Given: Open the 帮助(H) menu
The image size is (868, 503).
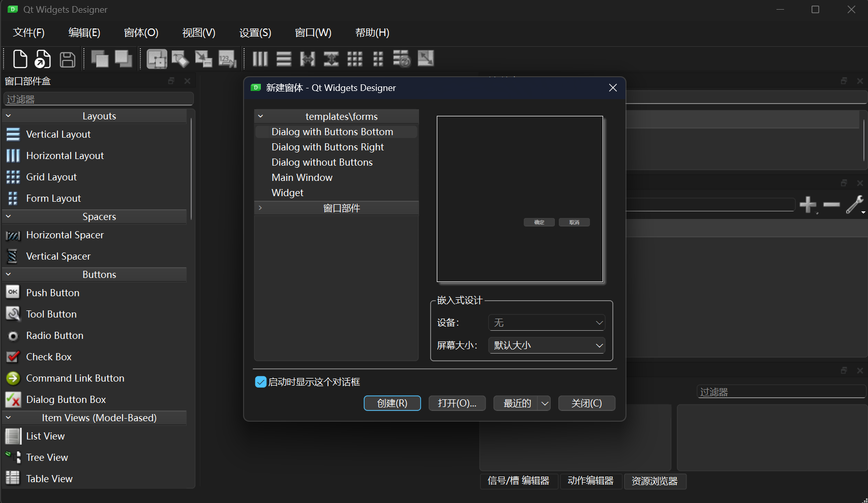Looking at the screenshot, I should (372, 33).
